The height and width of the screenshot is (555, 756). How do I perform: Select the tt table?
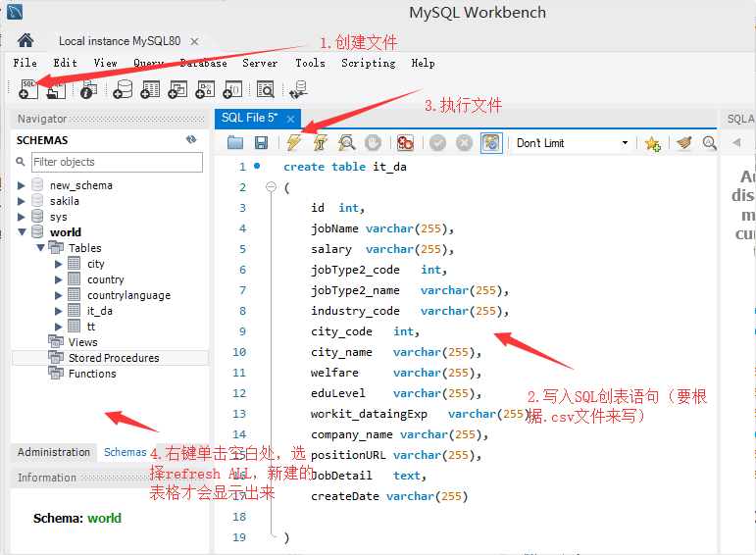pyautogui.click(x=91, y=327)
